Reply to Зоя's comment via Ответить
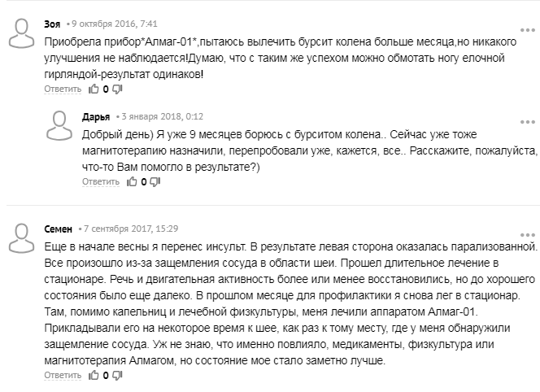 pyautogui.click(x=63, y=89)
